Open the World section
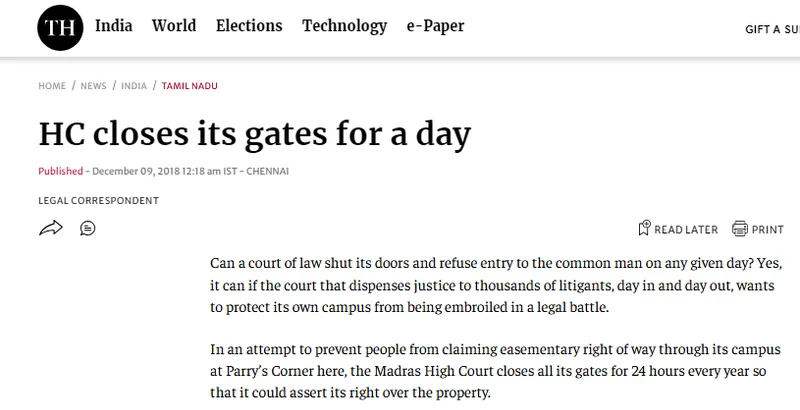The height and width of the screenshot is (410, 800). (x=174, y=25)
